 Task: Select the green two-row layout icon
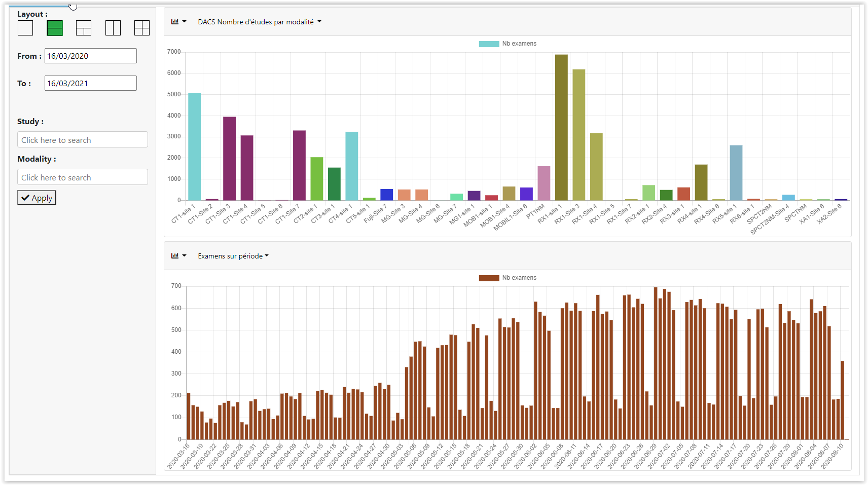(55, 28)
